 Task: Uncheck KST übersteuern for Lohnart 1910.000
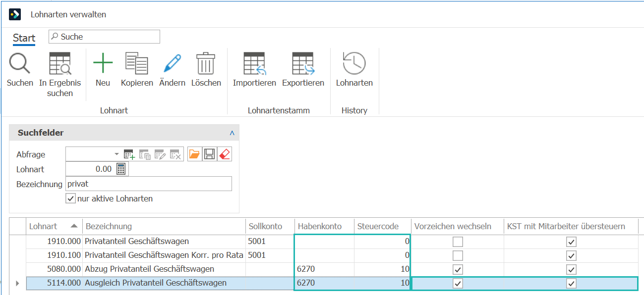point(571,242)
